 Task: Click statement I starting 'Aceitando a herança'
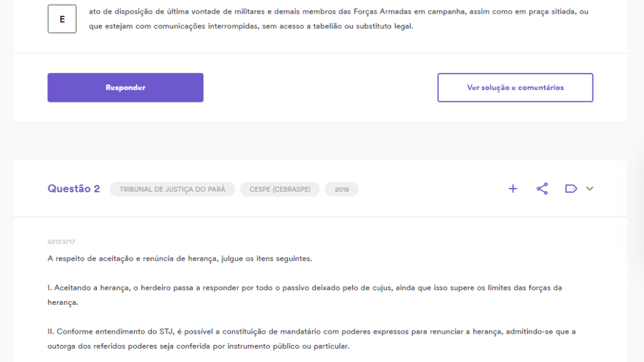pyautogui.click(x=304, y=295)
